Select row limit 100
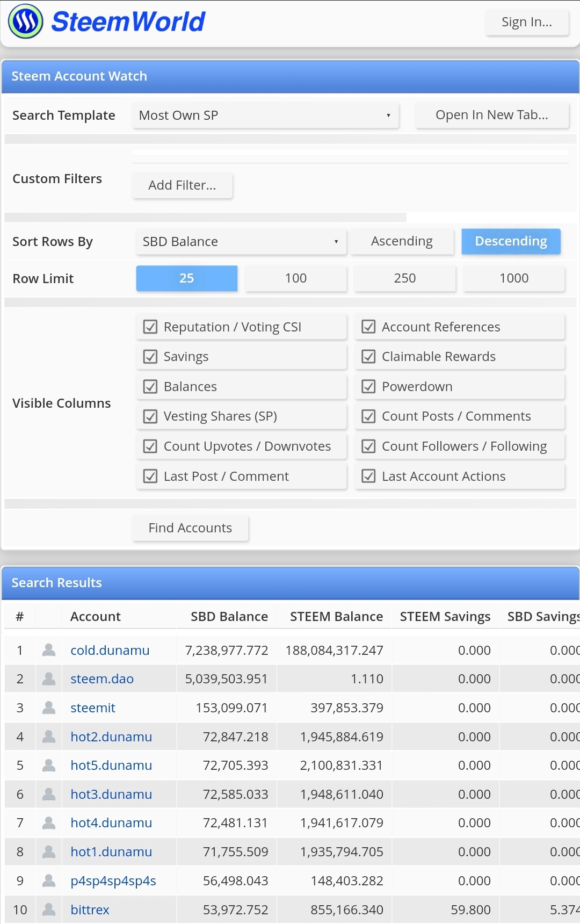This screenshot has height=924, width=580. [296, 278]
